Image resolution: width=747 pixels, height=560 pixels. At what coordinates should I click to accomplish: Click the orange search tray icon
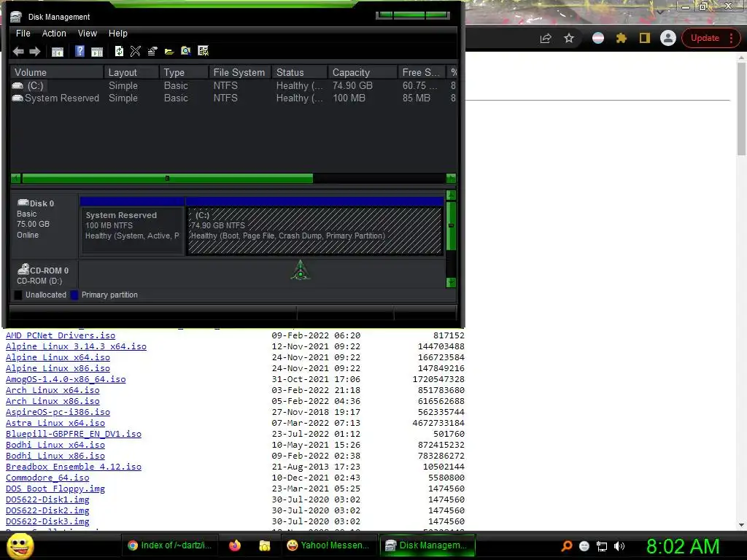coord(567,546)
